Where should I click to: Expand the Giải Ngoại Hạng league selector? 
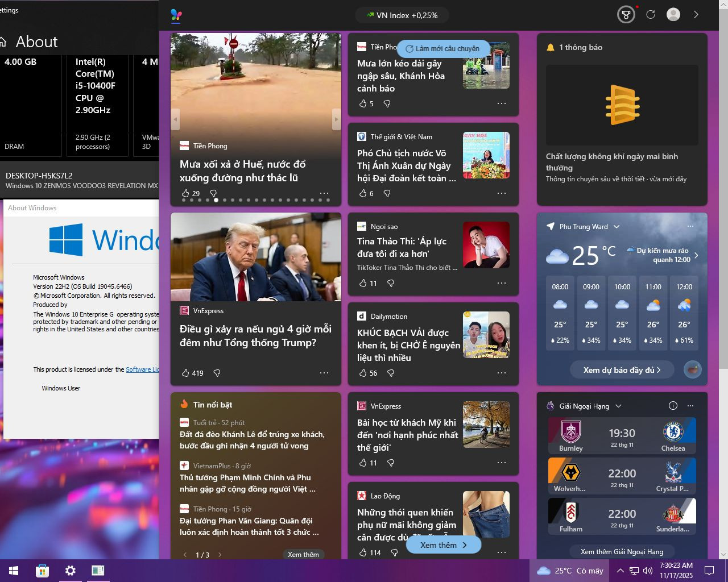tap(618, 406)
